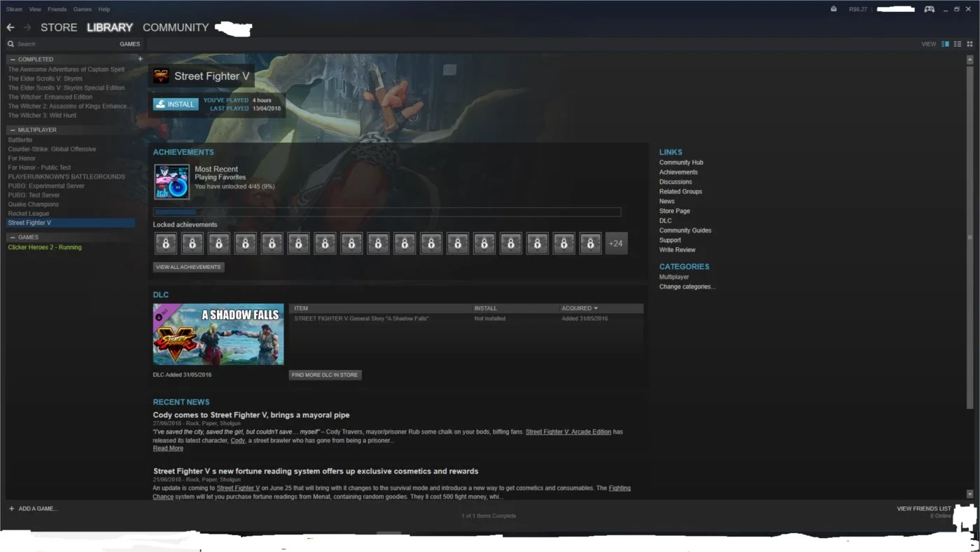Open the View menu
Viewport: 980px width, 552px height.
coord(35,9)
